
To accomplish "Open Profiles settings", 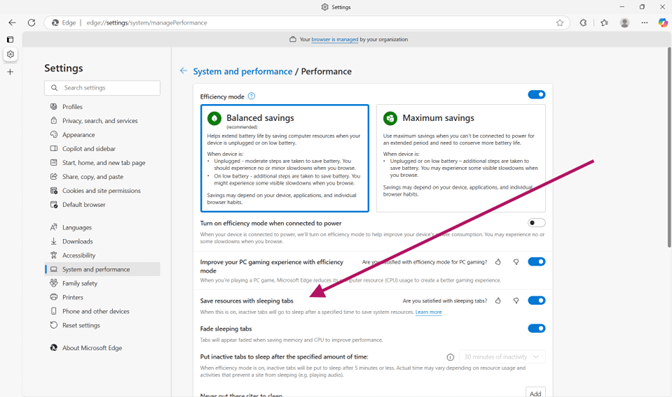I will (x=102, y=107).
